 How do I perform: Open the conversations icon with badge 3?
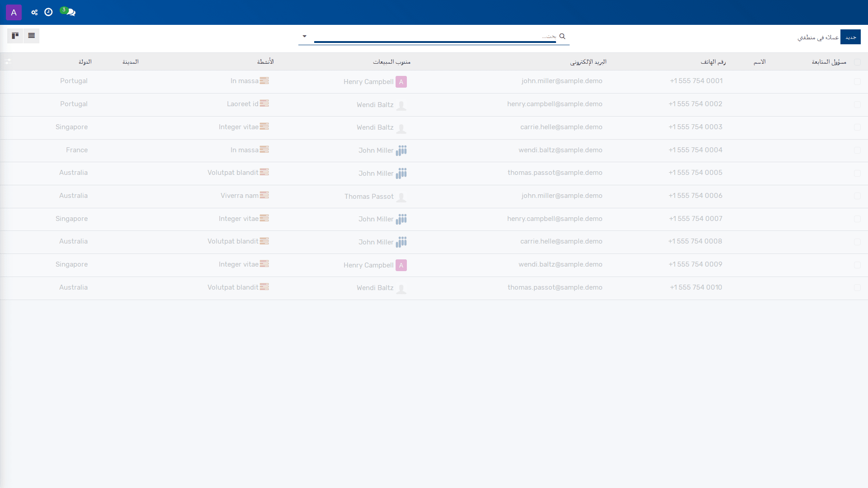point(68,12)
